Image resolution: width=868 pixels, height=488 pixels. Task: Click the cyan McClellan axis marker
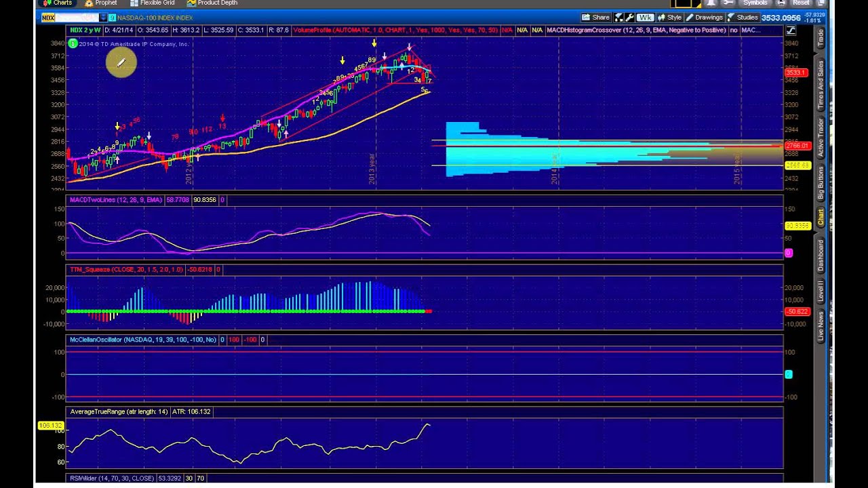788,374
